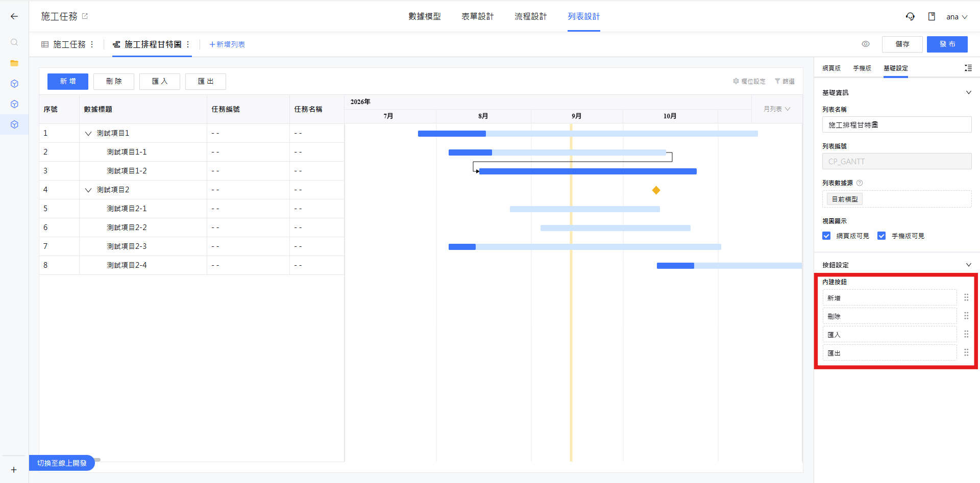Click the search icon in left sidebar
Viewport: 980px width, 483px height.
[x=14, y=42]
